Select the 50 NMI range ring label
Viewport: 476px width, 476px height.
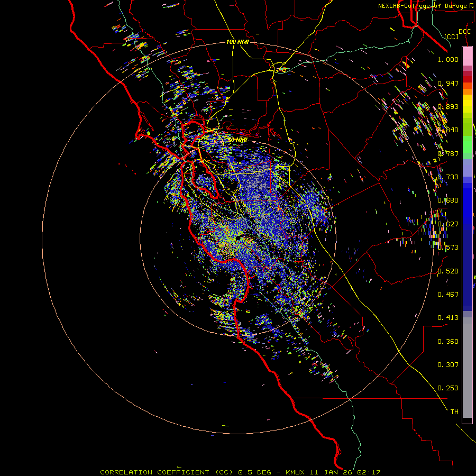pos(237,140)
